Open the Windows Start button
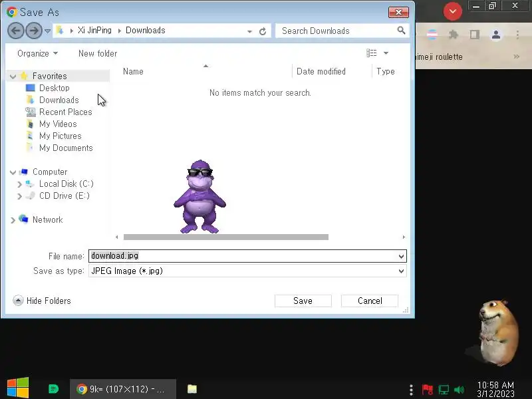Viewport: 532px width, 399px height. coord(18,388)
